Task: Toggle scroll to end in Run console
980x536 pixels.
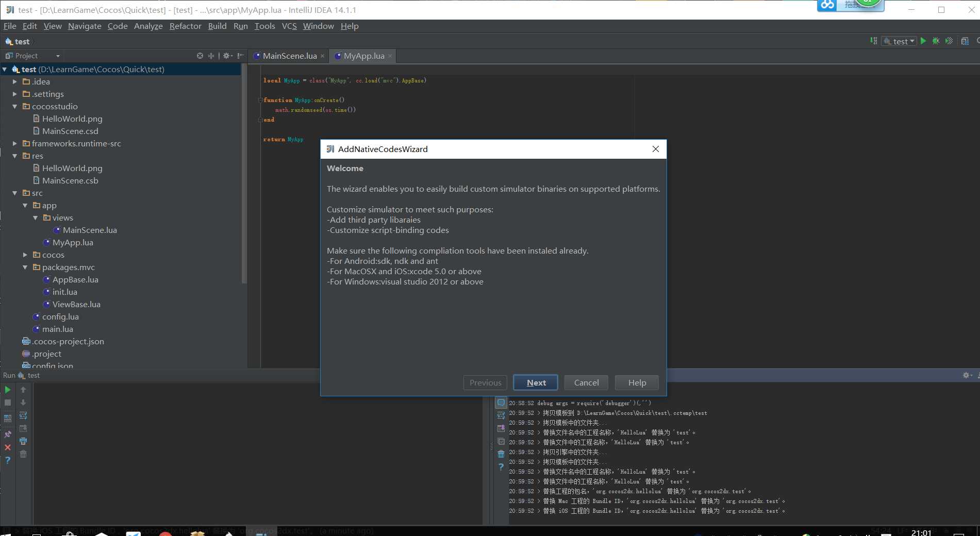Action: pos(23,428)
